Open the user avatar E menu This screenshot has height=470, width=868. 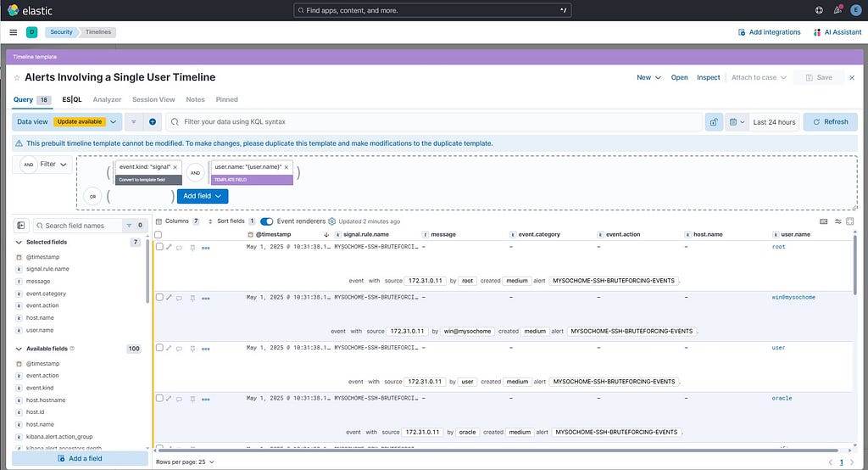coord(855,10)
